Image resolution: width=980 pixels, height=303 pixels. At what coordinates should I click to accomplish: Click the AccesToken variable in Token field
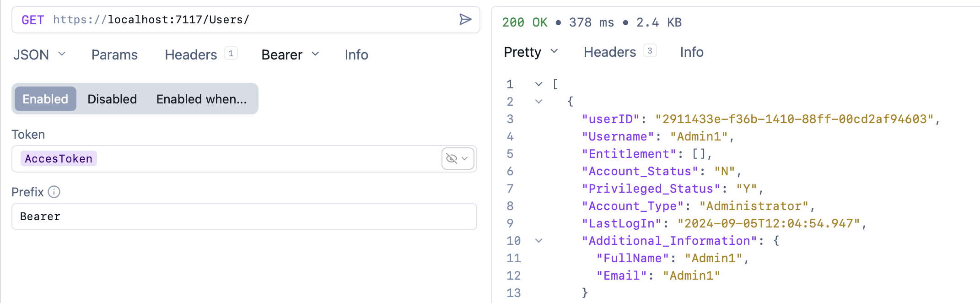pyautogui.click(x=59, y=159)
